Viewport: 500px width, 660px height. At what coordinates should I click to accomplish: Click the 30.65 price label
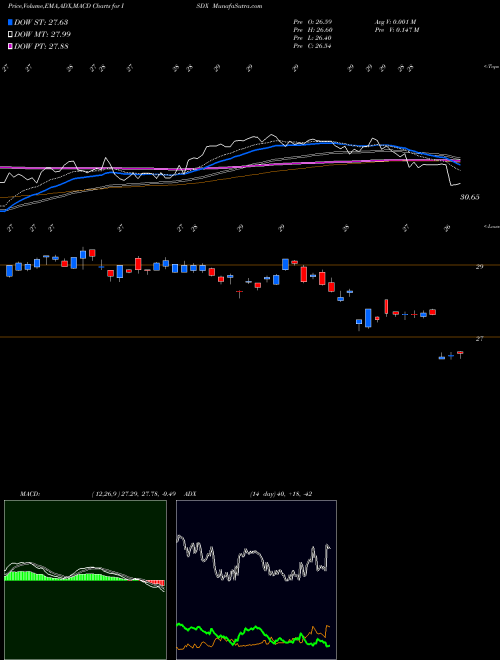[469, 197]
